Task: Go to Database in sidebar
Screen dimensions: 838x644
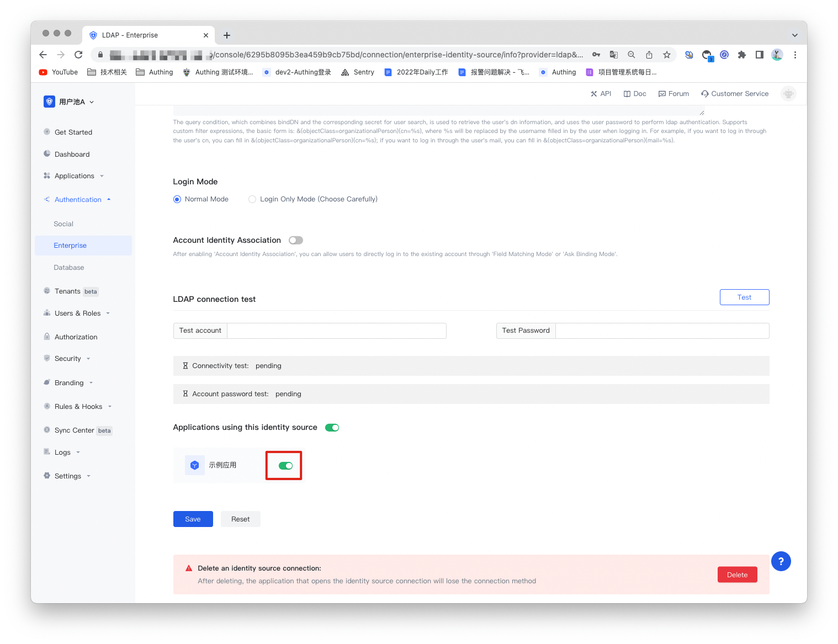Action: tap(69, 268)
